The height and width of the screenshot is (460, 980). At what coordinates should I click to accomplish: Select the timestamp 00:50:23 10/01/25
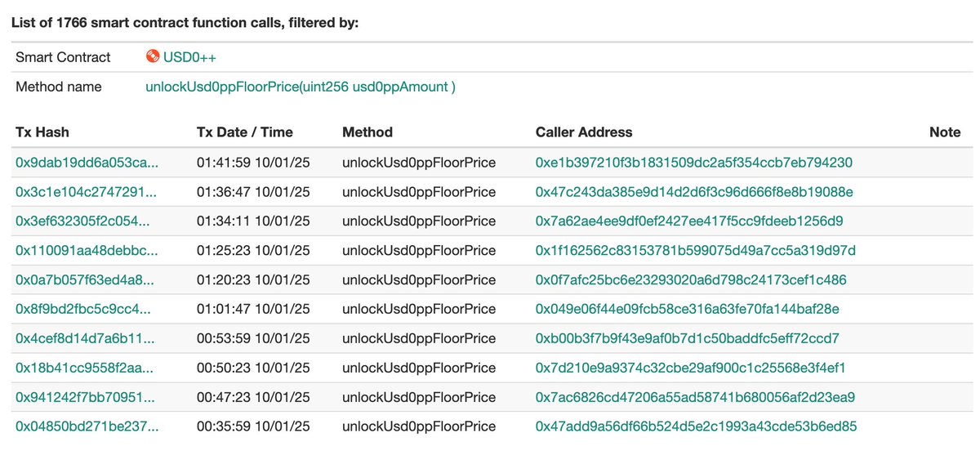[x=253, y=368]
